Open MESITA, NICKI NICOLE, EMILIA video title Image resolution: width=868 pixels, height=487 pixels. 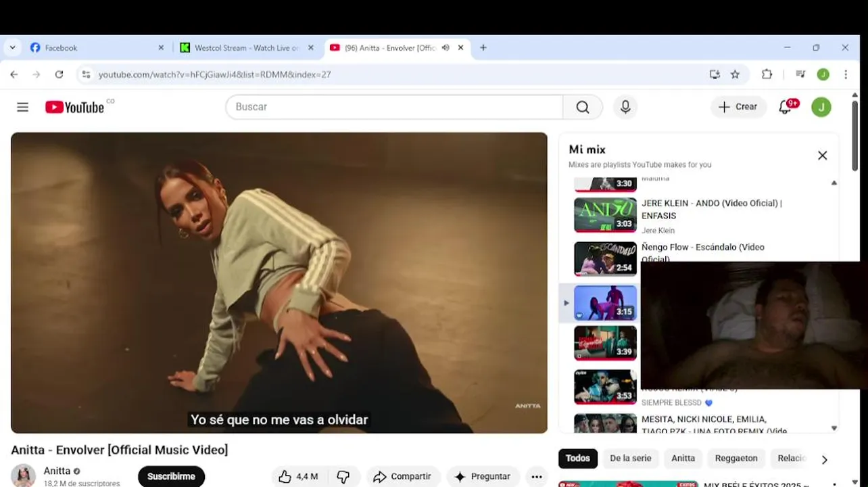click(715, 425)
